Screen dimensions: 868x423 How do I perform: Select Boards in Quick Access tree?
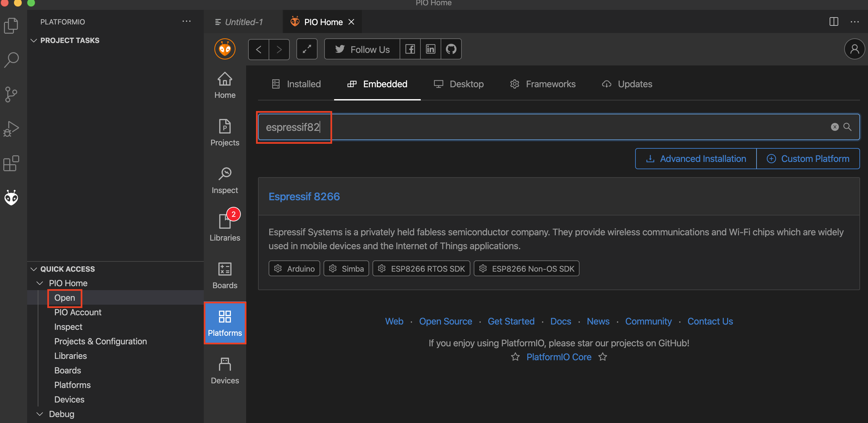(x=67, y=370)
